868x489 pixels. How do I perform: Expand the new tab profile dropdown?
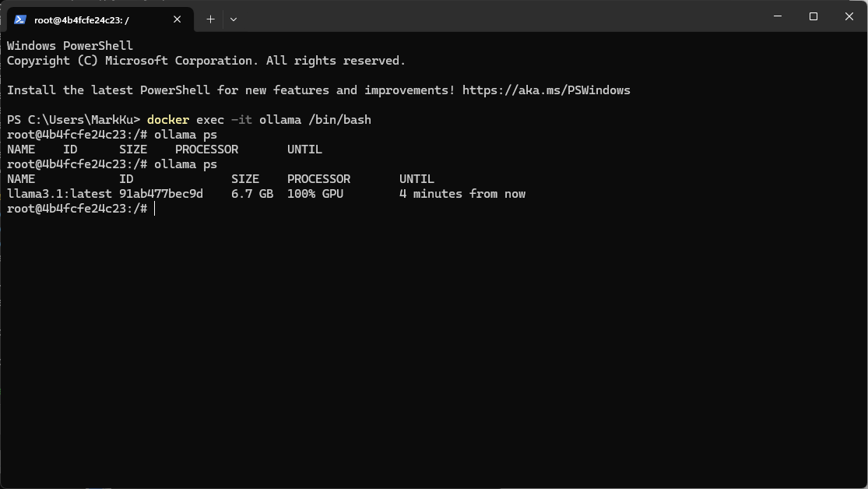[234, 19]
